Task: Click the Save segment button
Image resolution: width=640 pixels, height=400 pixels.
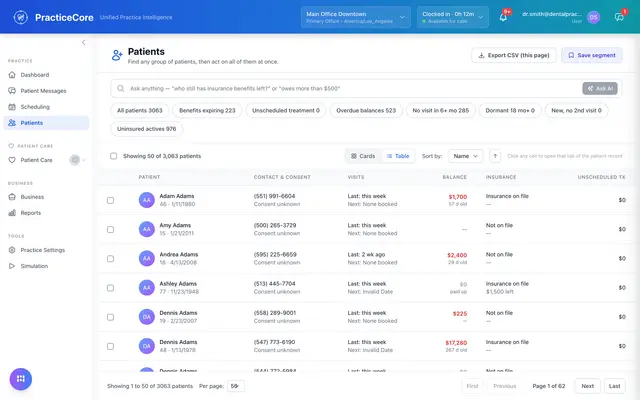Action: point(591,55)
